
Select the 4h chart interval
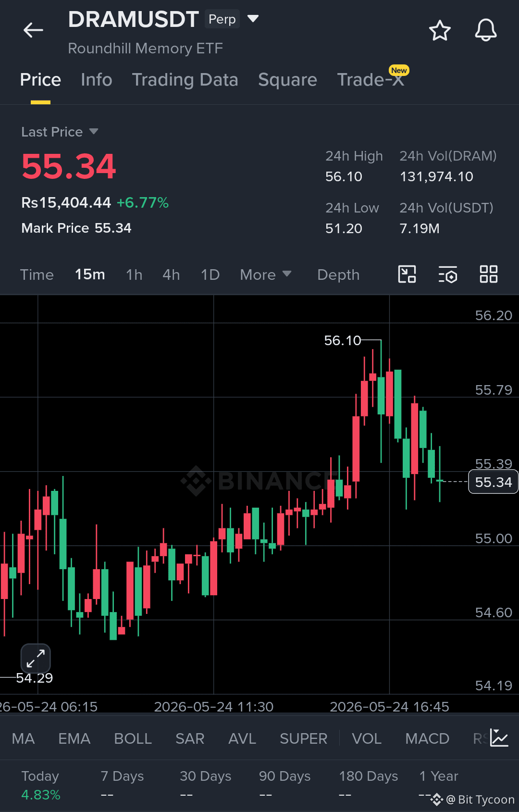tap(171, 275)
